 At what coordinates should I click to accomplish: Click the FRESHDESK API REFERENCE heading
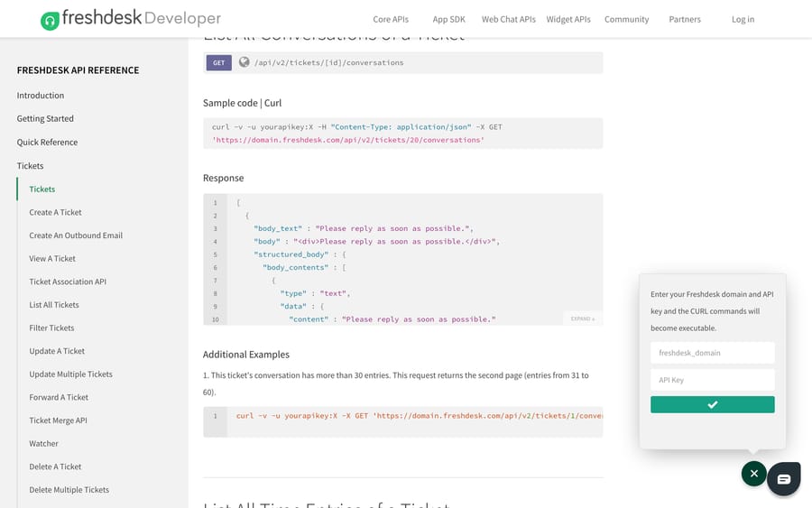tap(78, 70)
